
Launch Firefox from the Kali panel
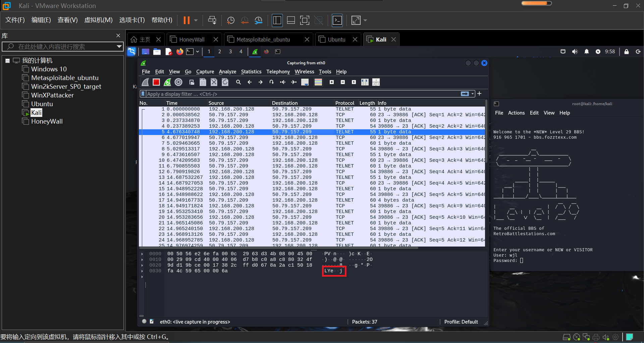180,52
